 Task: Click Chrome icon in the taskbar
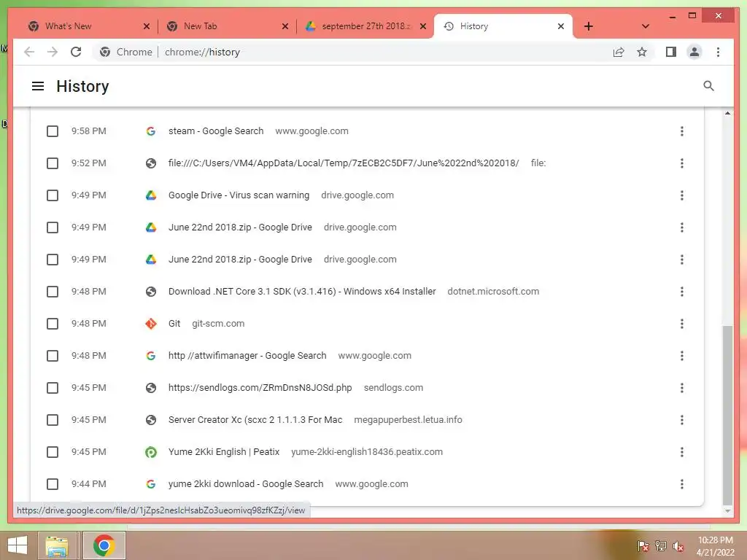coord(104,545)
